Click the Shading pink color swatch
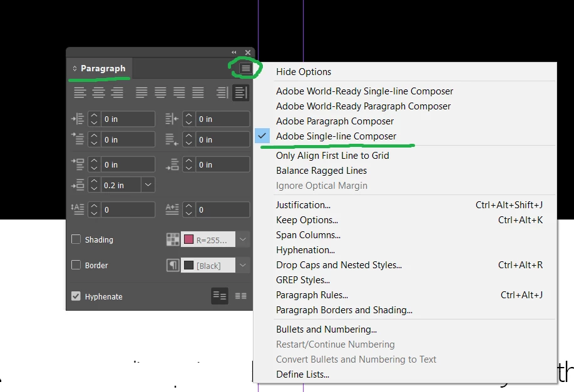The height and width of the screenshot is (392, 574). coord(188,239)
